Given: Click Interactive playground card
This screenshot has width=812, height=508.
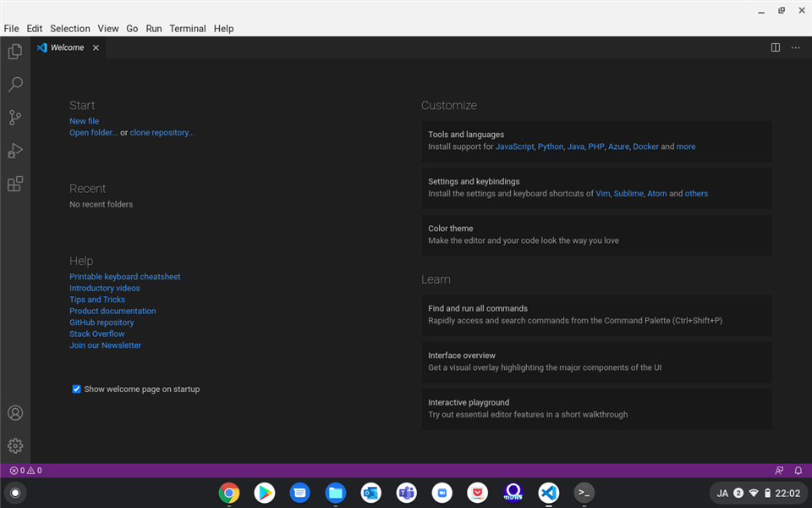Looking at the screenshot, I should tap(596, 409).
